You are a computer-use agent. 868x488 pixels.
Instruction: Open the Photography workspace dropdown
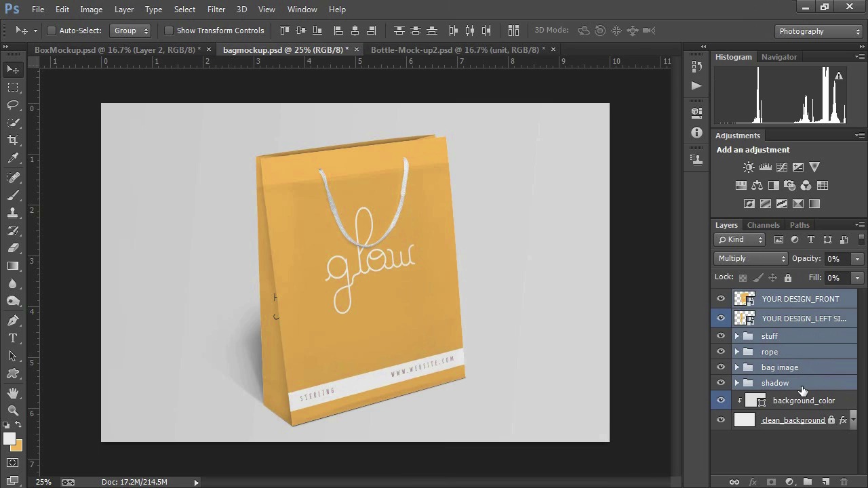click(x=819, y=31)
